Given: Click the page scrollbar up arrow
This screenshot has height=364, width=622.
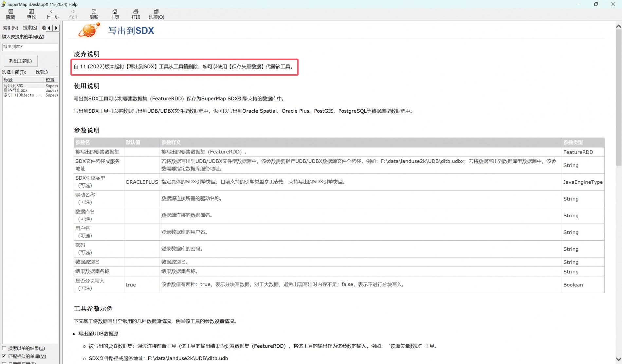Looking at the screenshot, I should [618, 26].
